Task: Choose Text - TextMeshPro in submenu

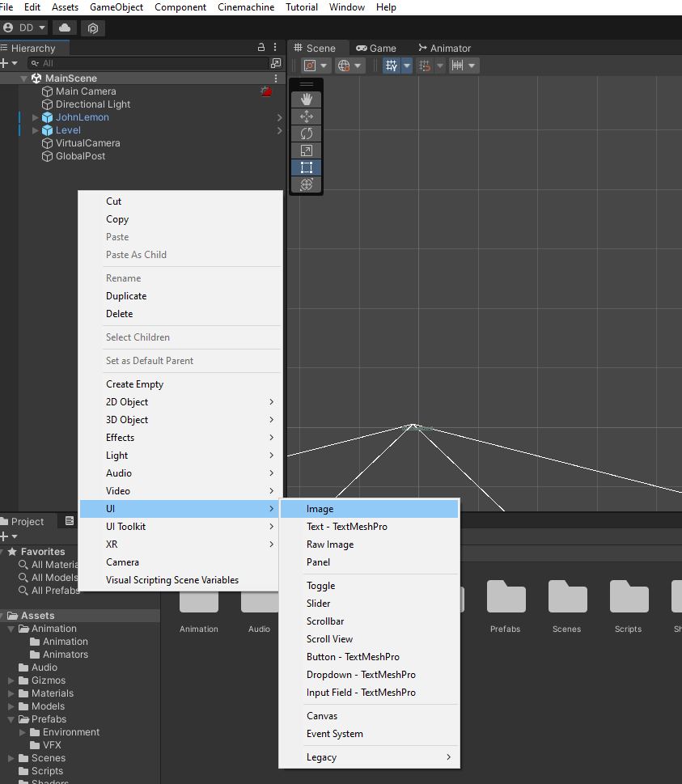Action: tap(369, 527)
